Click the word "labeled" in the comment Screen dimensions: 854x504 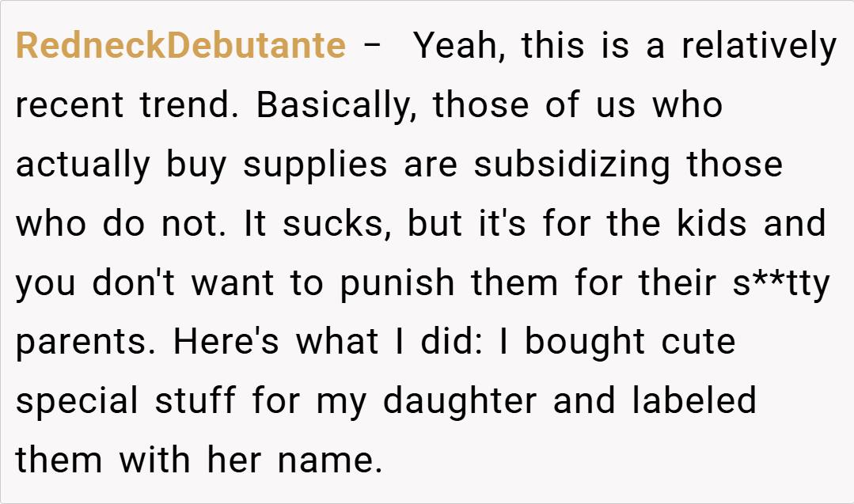(x=694, y=402)
